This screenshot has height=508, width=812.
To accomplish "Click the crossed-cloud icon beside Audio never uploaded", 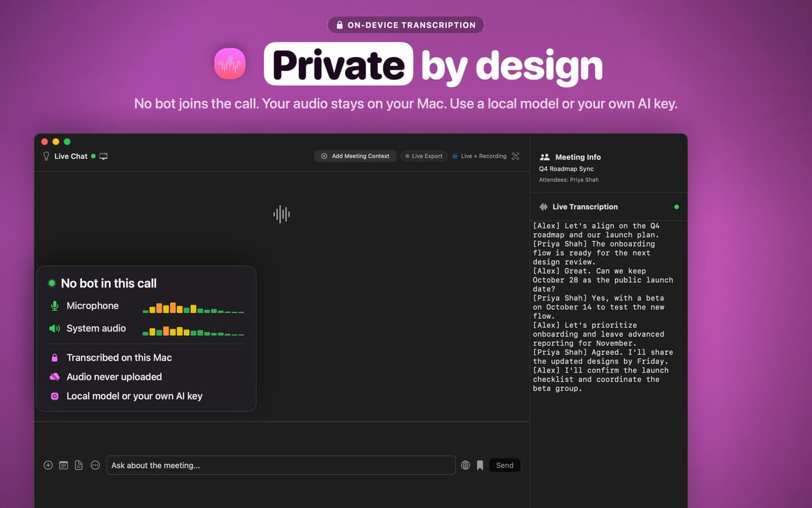I will pos(55,377).
